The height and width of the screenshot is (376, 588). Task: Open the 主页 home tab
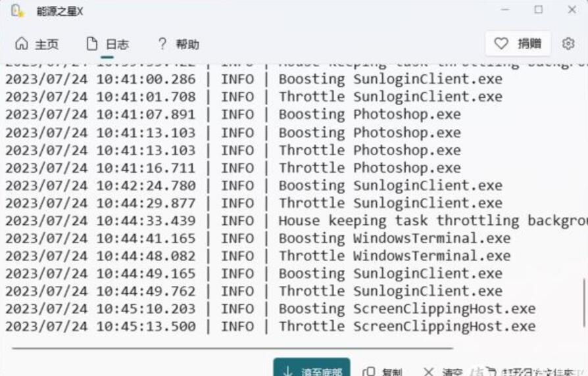(x=37, y=44)
